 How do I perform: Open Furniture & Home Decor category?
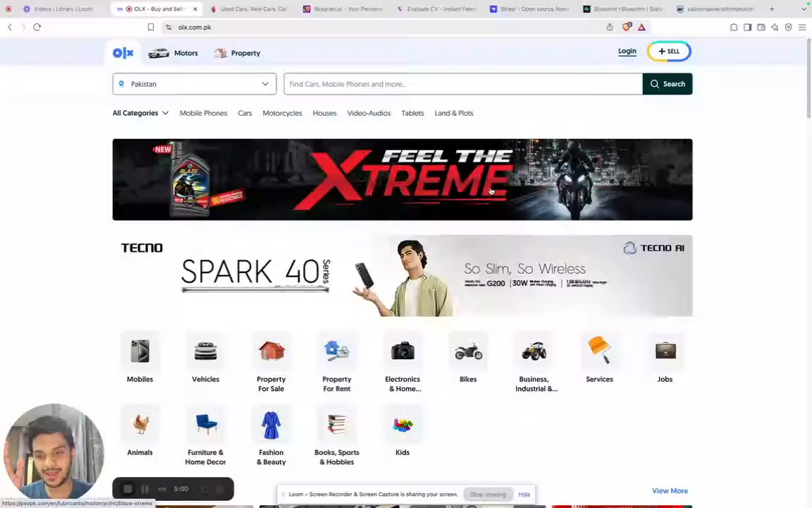point(206,424)
